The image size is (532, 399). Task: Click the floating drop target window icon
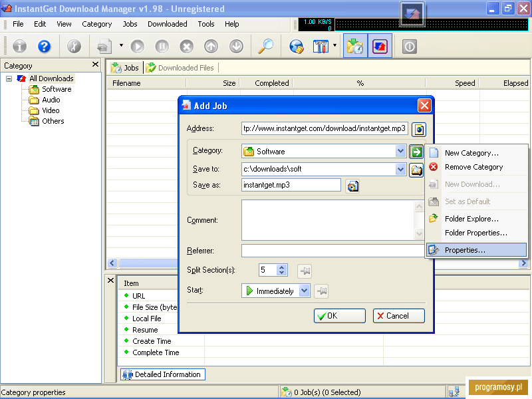[x=412, y=14]
